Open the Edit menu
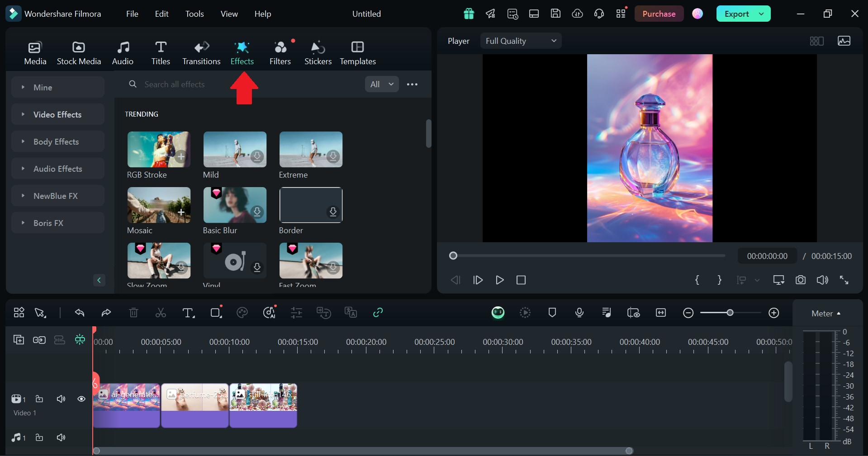Image resolution: width=868 pixels, height=456 pixels. 161,14
